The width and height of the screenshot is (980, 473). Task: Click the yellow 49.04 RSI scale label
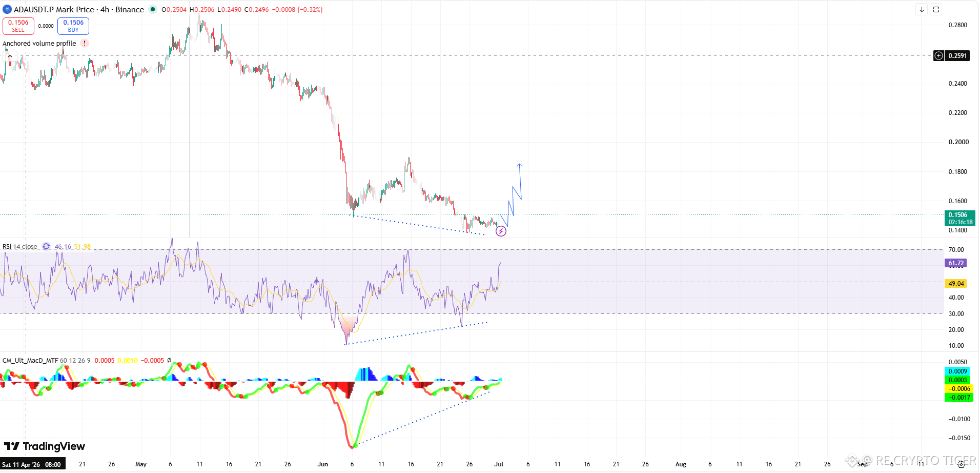(x=956, y=283)
